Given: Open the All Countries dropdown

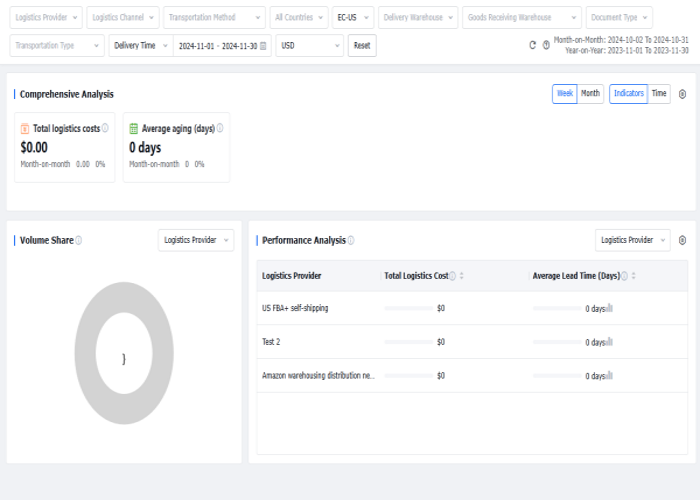Looking at the screenshot, I should pyautogui.click(x=299, y=17).
